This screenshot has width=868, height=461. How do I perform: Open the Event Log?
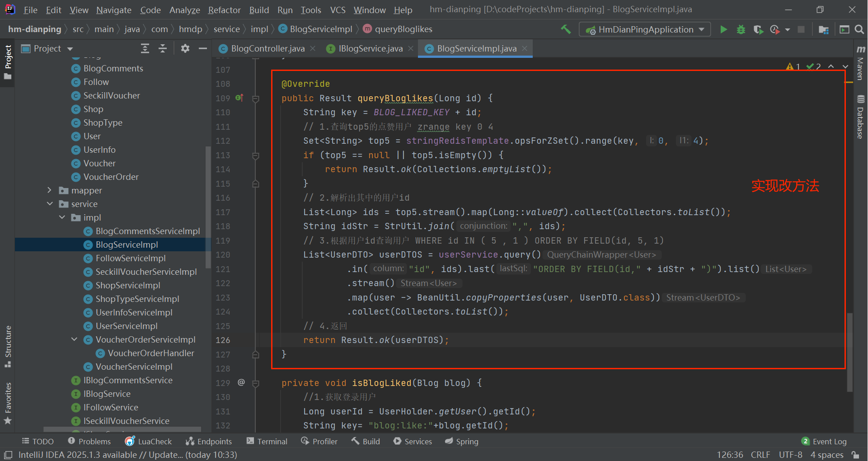point(824,442)
